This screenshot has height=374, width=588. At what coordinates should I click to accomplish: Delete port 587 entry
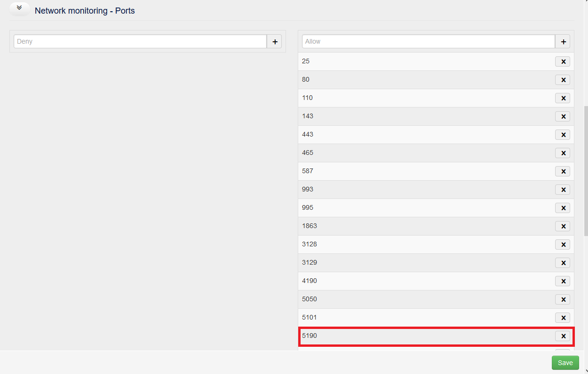563,171
